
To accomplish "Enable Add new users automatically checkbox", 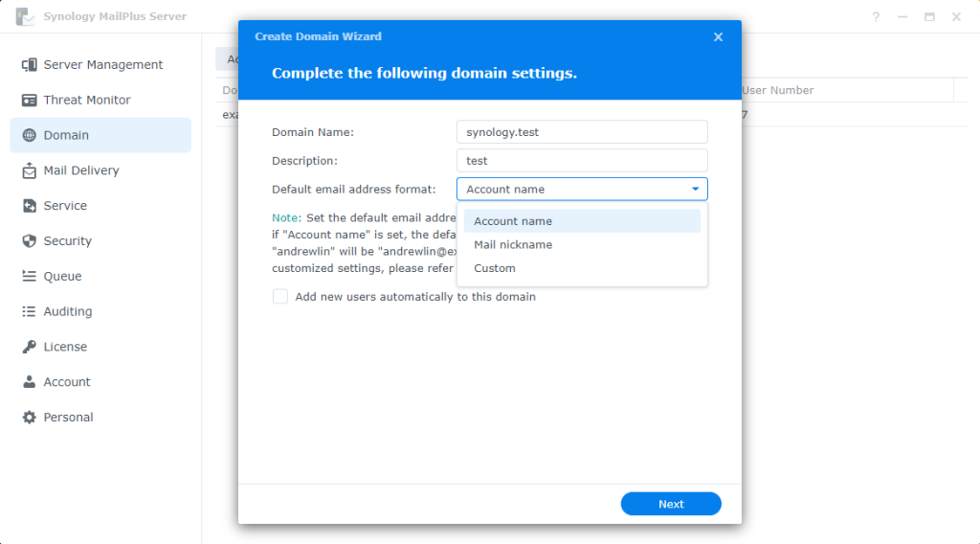I will pyautogui.click(x=280, y=296).
